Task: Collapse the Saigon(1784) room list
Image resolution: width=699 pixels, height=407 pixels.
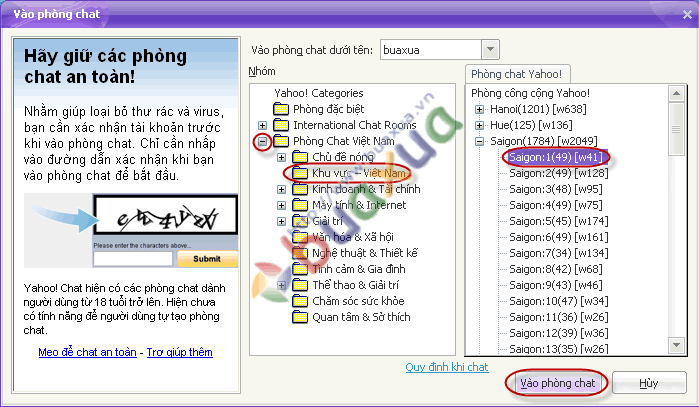Action: 479,141
